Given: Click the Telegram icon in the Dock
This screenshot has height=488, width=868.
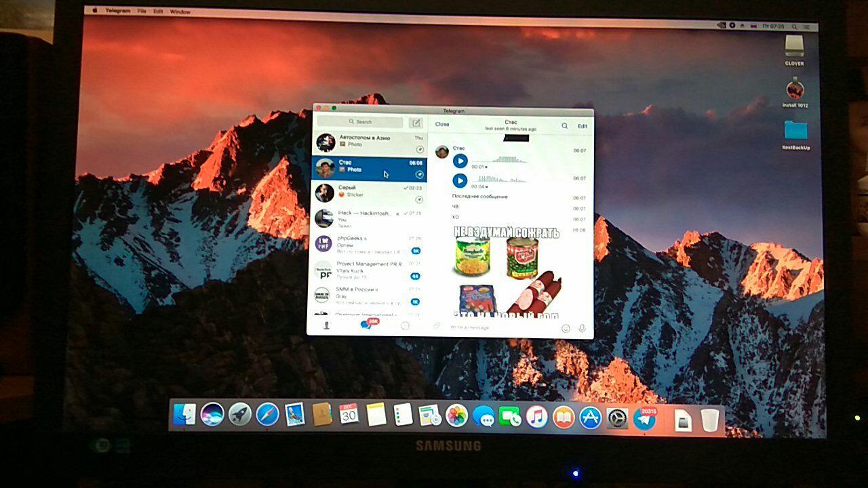Looking at the screenshot, I should (x=645, y=418).
